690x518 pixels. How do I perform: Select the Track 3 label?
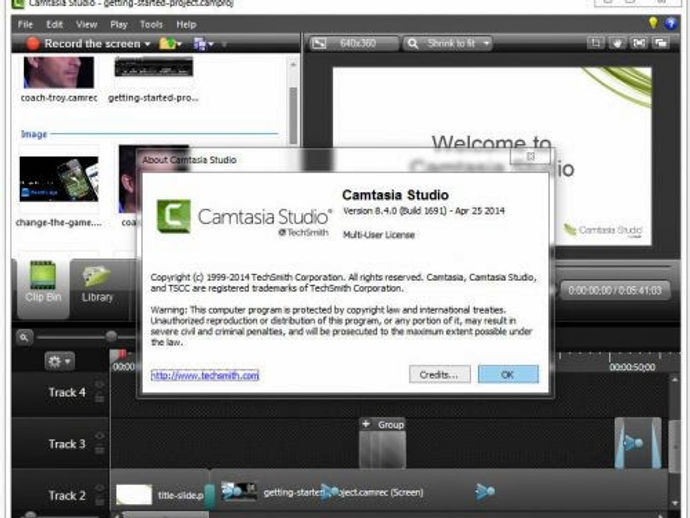click(x=67, y=444)
